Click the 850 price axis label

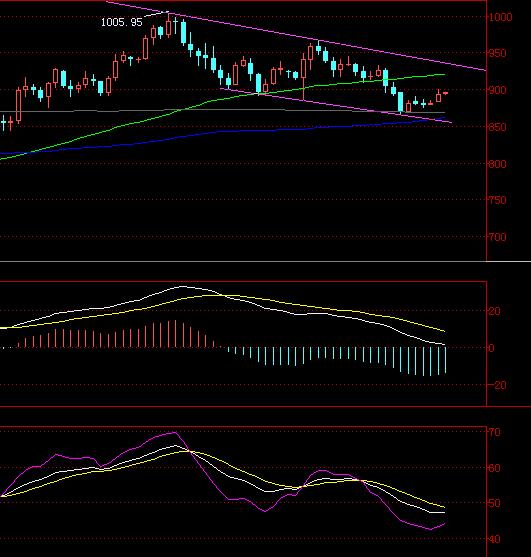click(x=498, y=127)
